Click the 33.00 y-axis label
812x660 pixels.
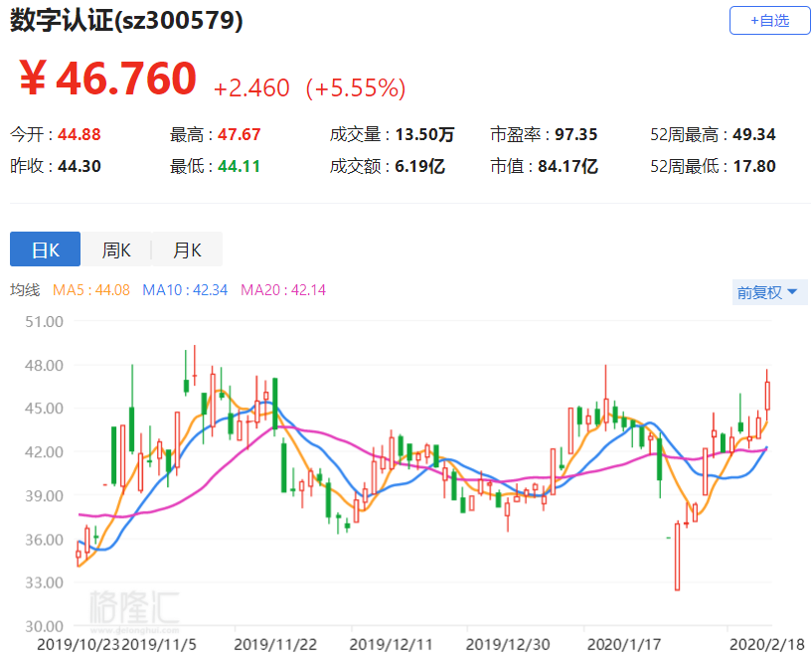[44, 582]
